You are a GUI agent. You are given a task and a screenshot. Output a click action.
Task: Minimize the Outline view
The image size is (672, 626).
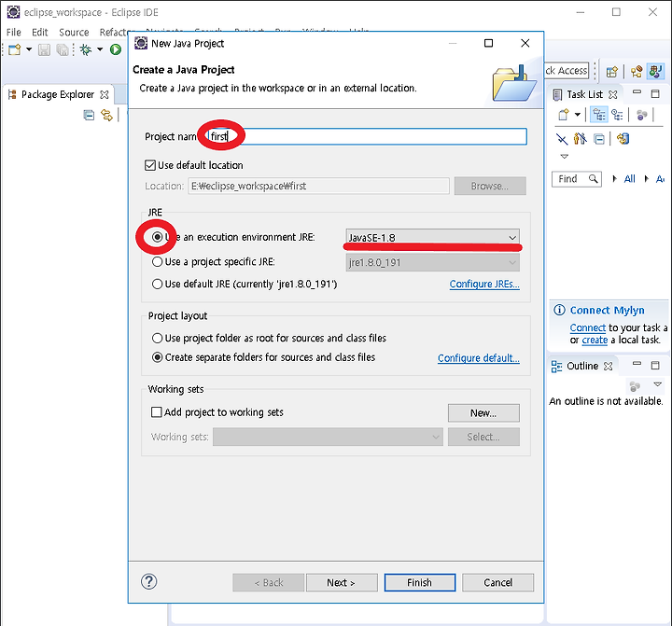(x=637, y=364)
